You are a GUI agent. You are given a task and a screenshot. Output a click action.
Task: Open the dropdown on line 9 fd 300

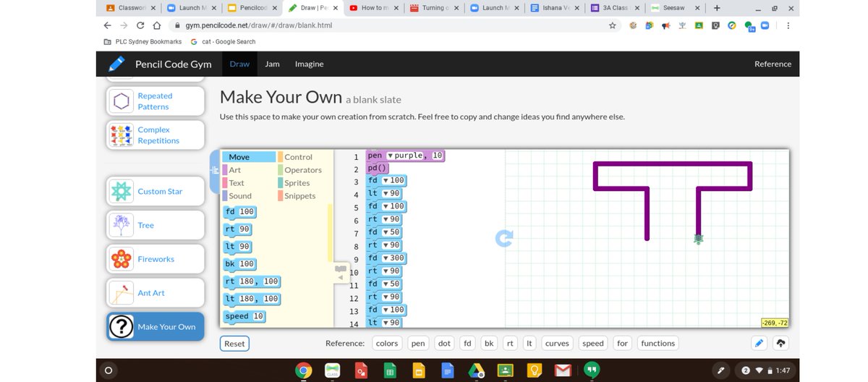tap(386, 258)
